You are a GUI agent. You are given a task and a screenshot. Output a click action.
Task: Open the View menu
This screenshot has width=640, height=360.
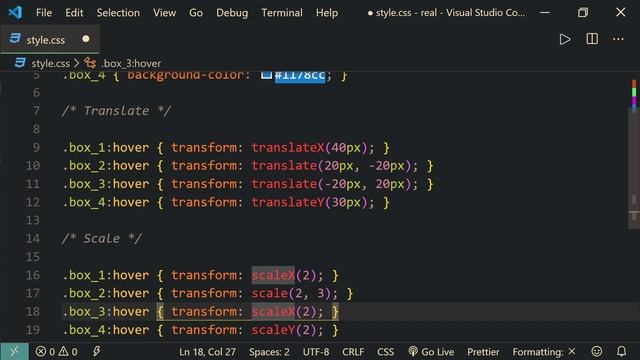164,13
